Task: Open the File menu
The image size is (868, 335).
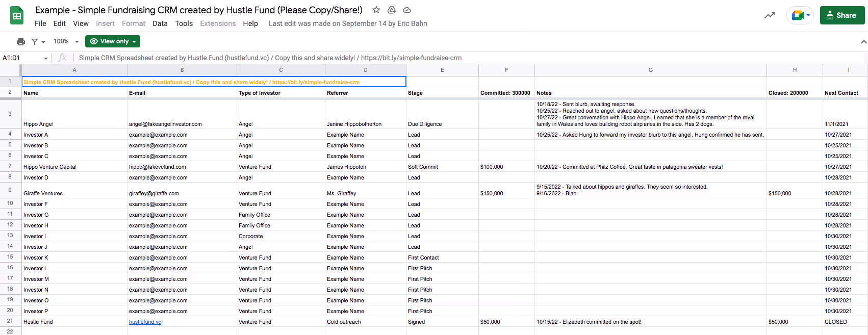Action: tap(40, 23)
